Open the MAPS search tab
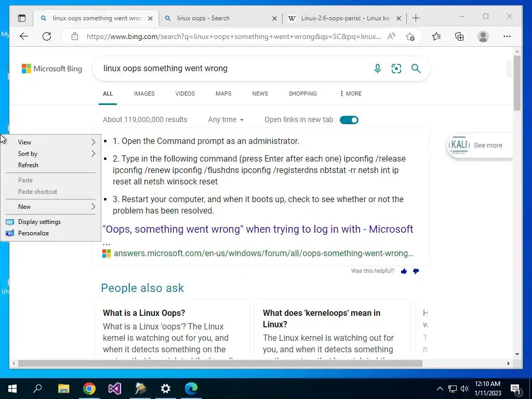The height and width of the screenshot is (399, 532). 223,94
